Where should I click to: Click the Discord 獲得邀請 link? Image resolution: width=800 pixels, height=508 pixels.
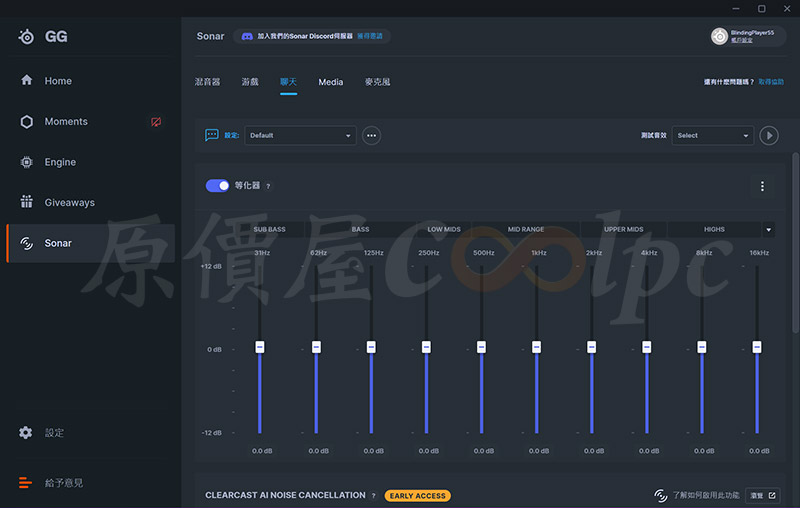tap(370, 36)
